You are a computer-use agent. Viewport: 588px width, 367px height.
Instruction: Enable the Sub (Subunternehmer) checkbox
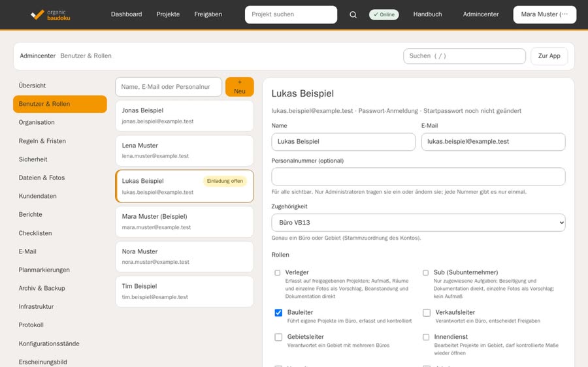point(425,272)
